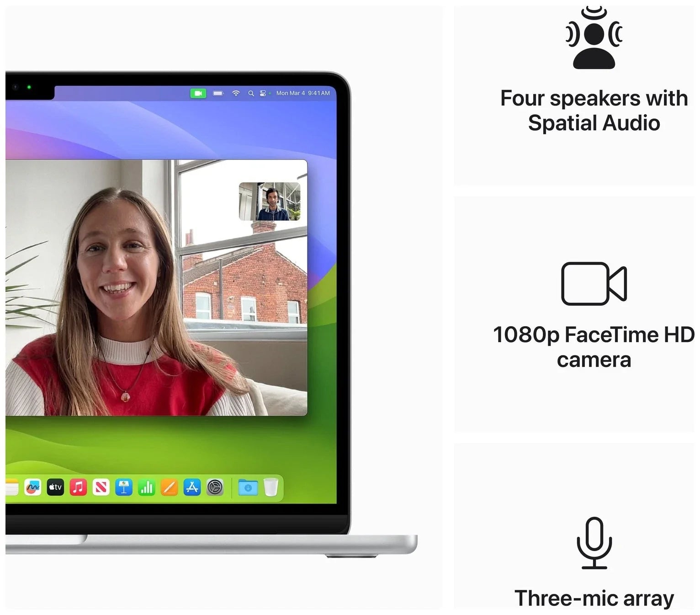Open the Wi-Fi menu bar item
The width and height of the screenshot is (700, 615).
(x=236, y=93)
